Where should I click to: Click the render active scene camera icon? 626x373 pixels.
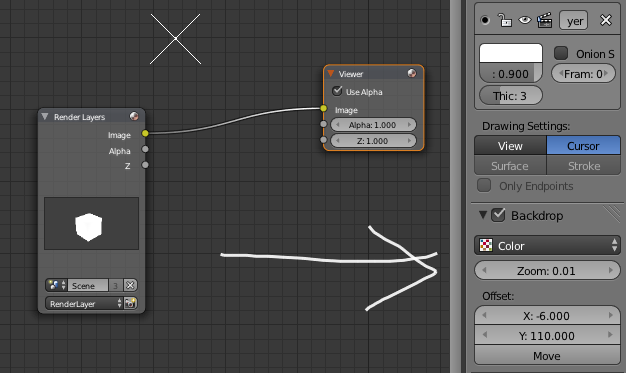[131, 304]
